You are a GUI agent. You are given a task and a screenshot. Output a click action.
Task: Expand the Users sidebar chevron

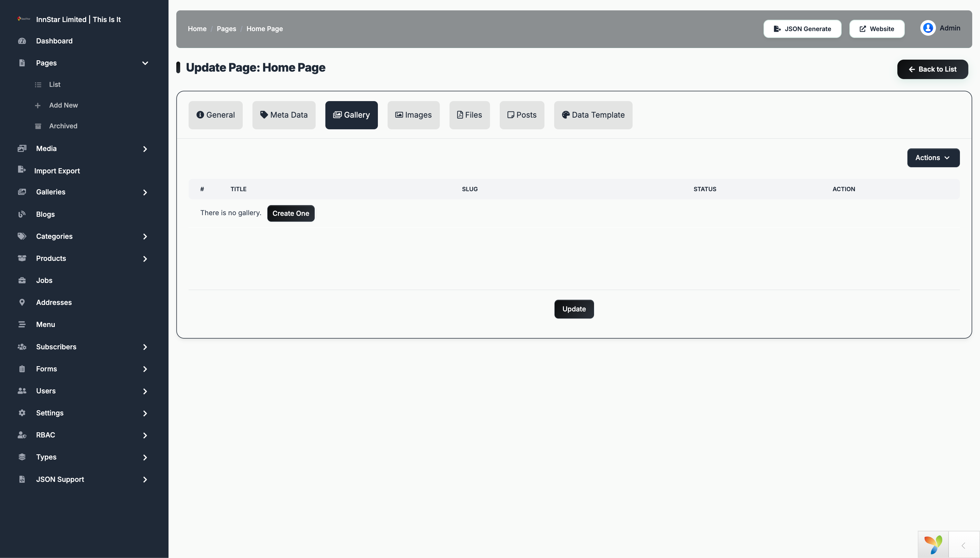click(x=145, y=391)
